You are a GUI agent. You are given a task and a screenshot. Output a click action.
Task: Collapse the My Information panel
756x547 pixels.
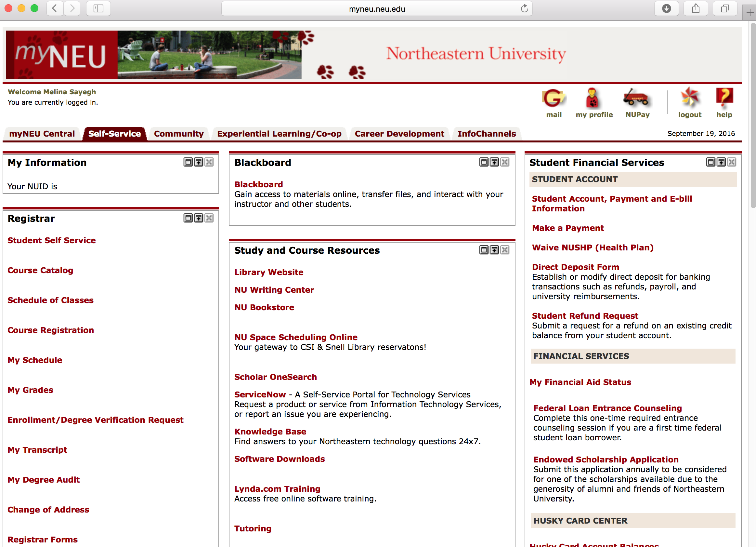pyautogui.click(x=199, y=162)
